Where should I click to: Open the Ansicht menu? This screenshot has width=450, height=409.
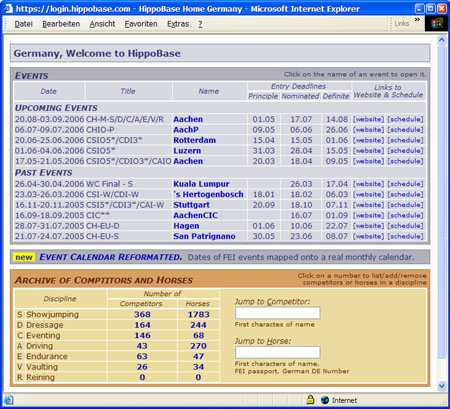(x=102, y=24)
